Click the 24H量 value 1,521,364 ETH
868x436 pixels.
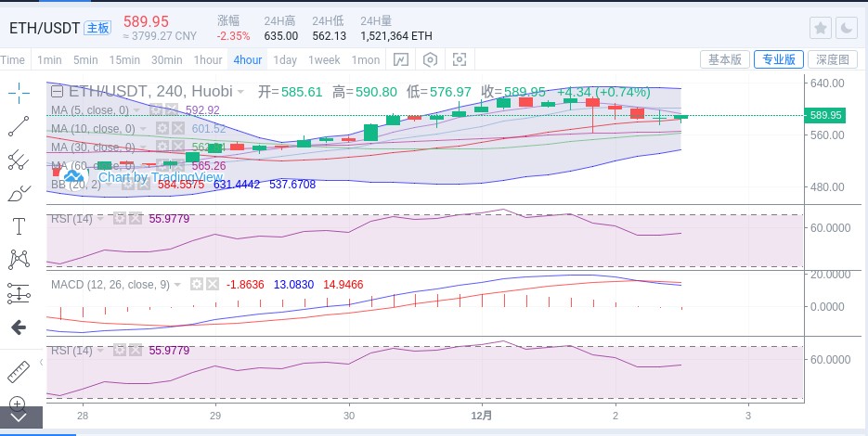(396, 36)
